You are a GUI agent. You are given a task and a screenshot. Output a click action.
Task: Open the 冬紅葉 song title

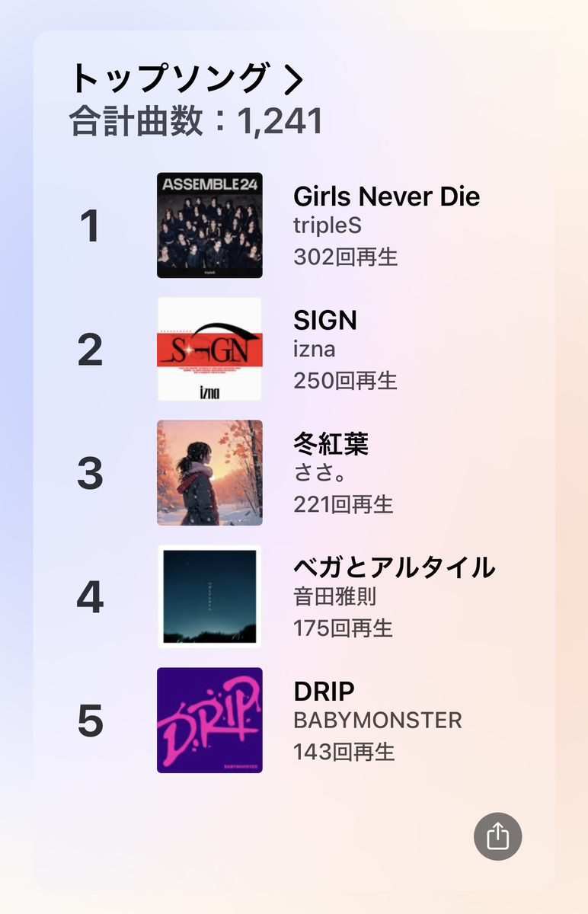331,444
